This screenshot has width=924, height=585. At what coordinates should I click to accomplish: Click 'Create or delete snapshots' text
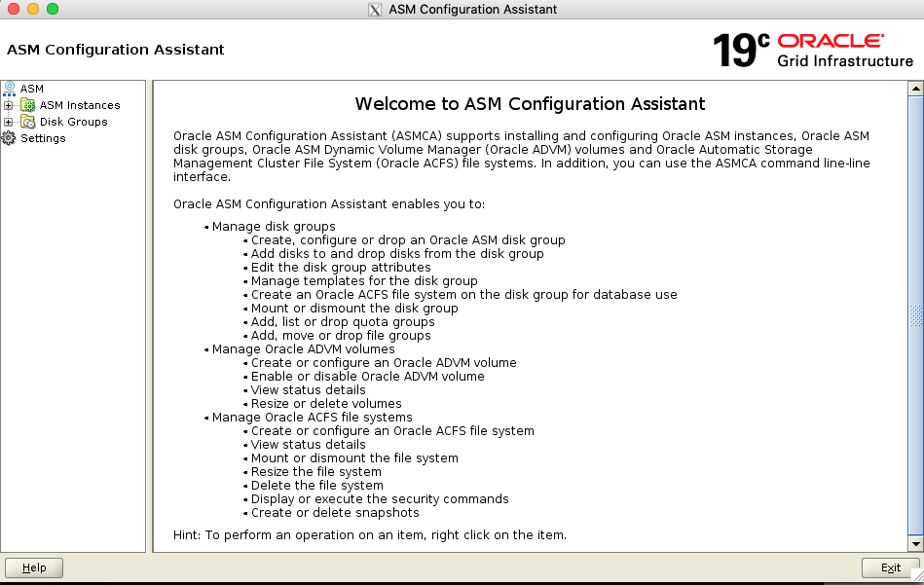[335, 512]
